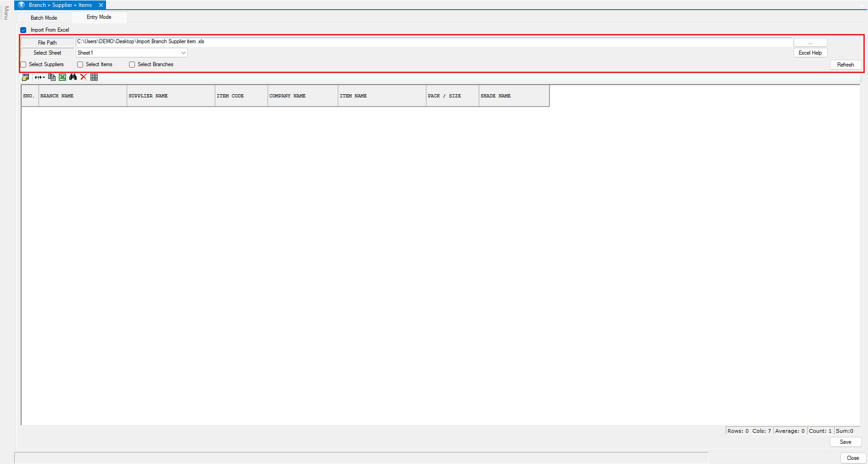Viewport: 868px width, 464px height.
Task: Check the Select Branches checkbox
Action: [132, 65]
